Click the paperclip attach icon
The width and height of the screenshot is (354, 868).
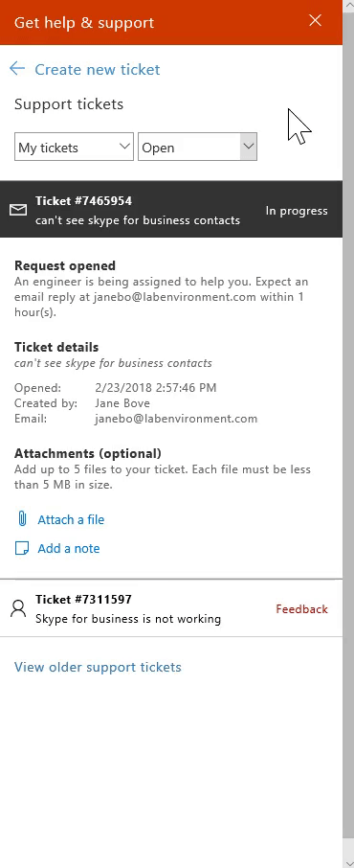pyautogui.click(x=22, y=518)
